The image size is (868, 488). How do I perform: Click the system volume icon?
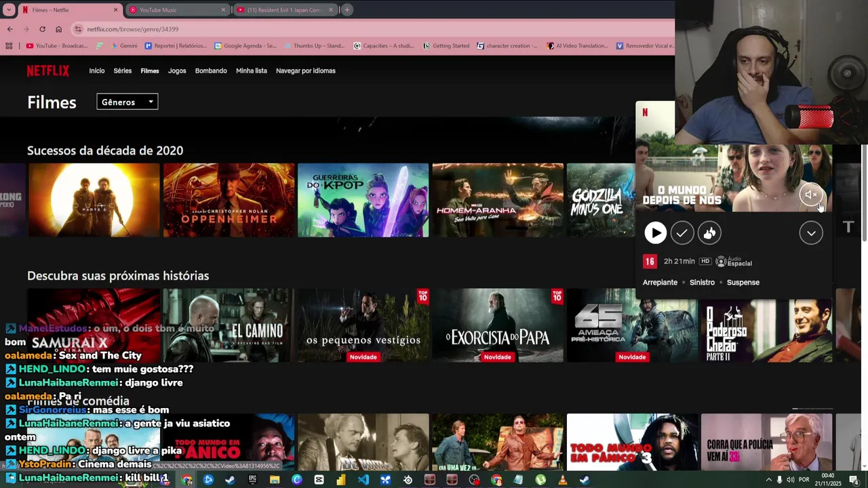(x=791, y=480)
